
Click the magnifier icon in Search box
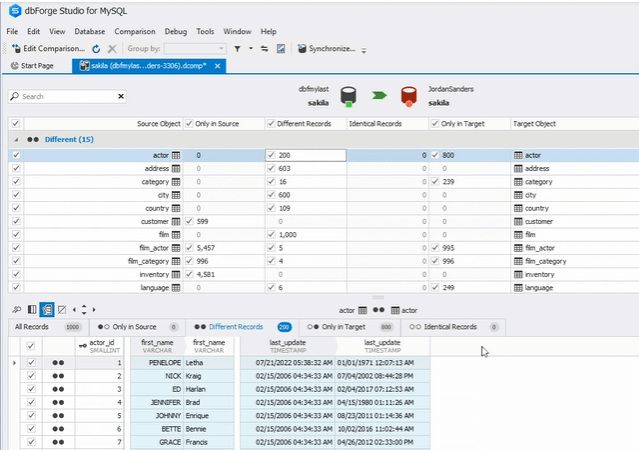(x=15, y=96)
